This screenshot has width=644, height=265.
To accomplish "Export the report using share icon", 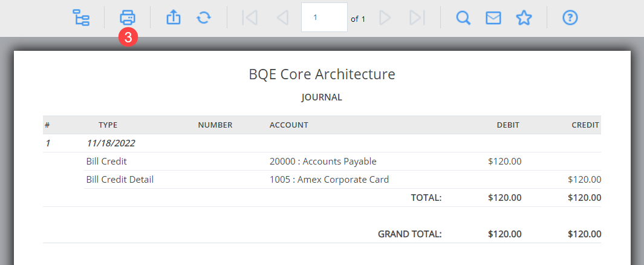I will click(x=174, y=18).
